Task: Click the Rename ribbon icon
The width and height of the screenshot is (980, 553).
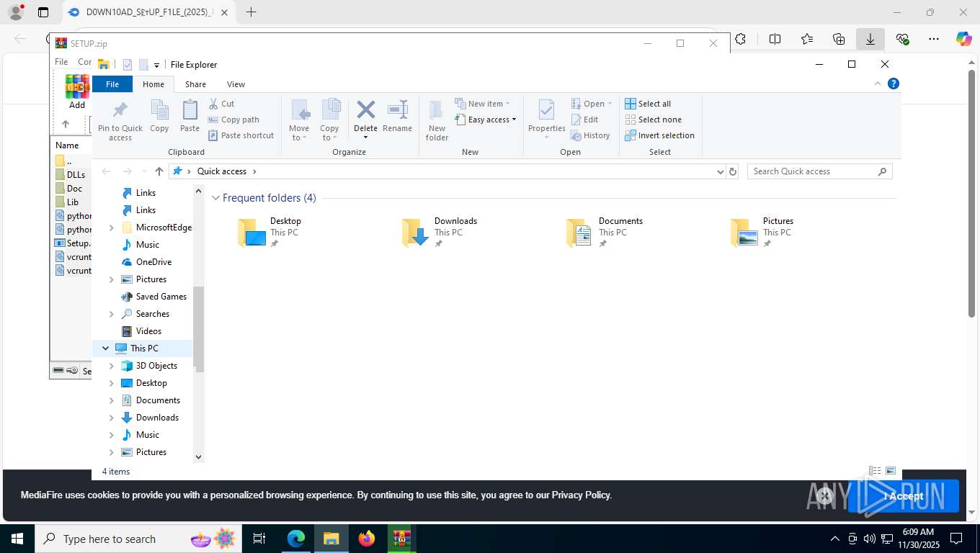Action: [x=397, y=109]
